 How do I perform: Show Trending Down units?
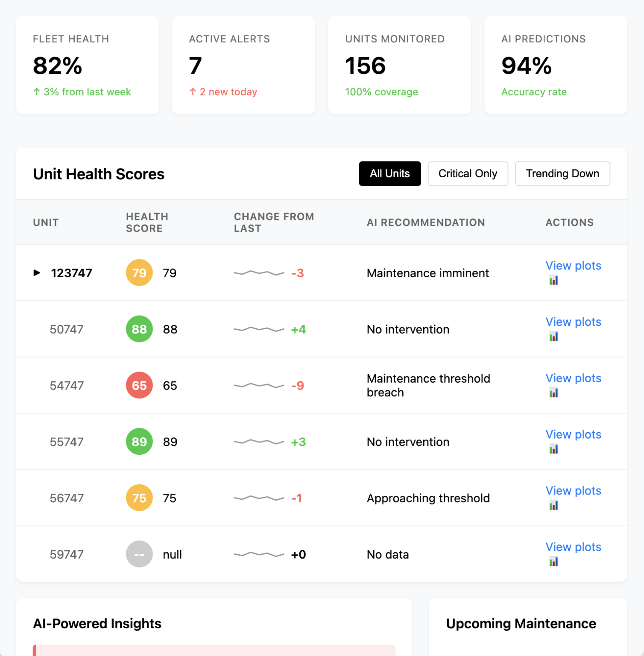[562, 174]
